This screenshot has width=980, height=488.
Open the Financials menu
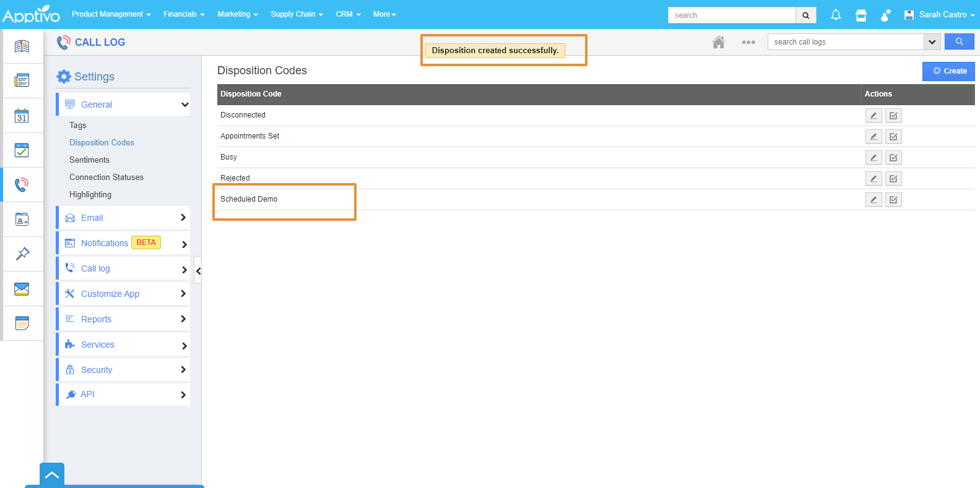coord(184,14)
